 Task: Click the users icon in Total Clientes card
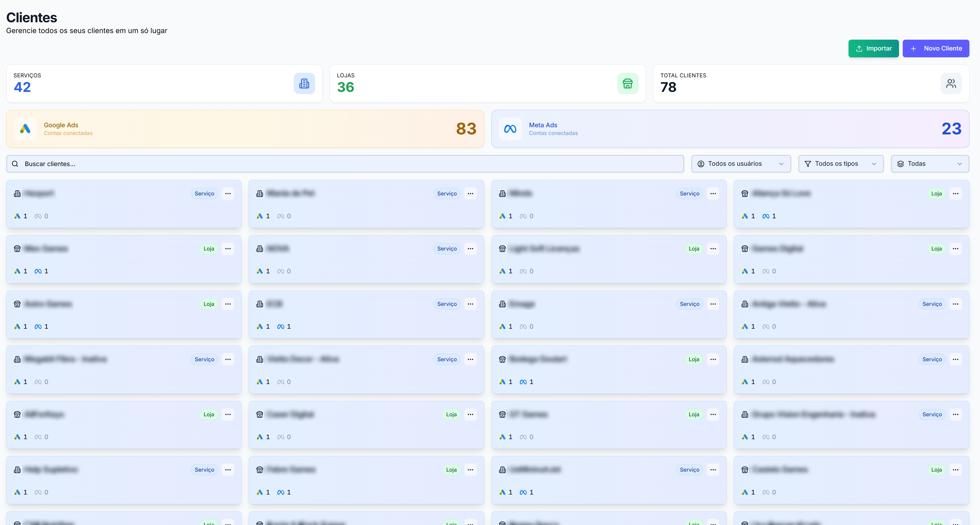point(951,83)
